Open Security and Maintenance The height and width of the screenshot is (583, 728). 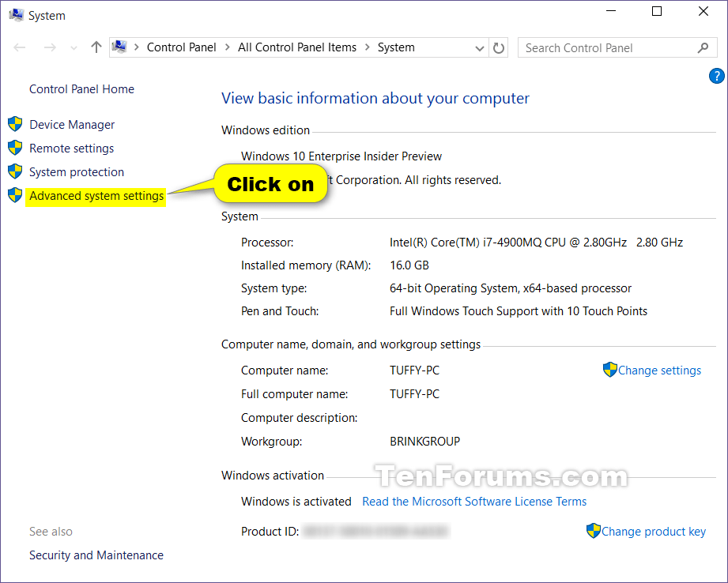(x=96, y=555)
